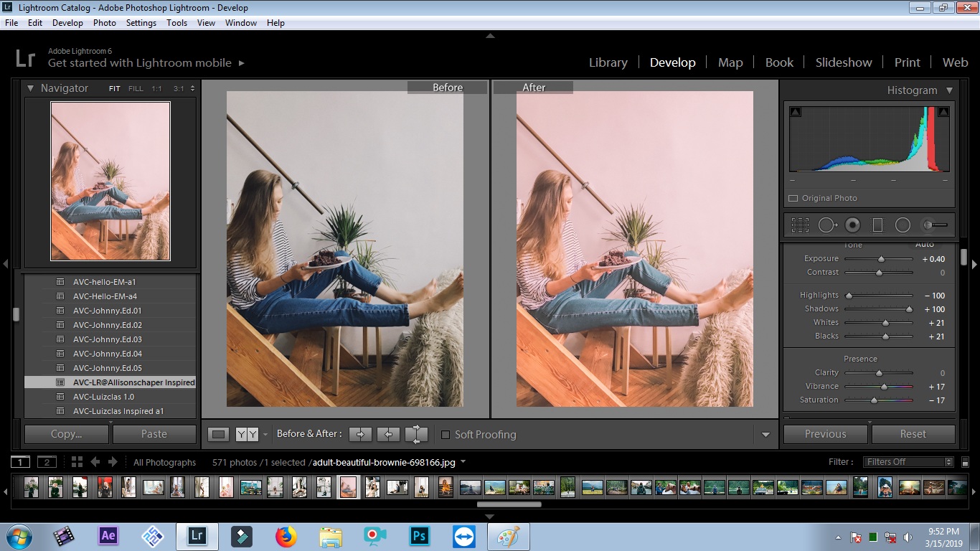Toggle the highlight clipping indicator in histogram
Image resolution: width=980 pixels, height=551 pixels.
943,112
